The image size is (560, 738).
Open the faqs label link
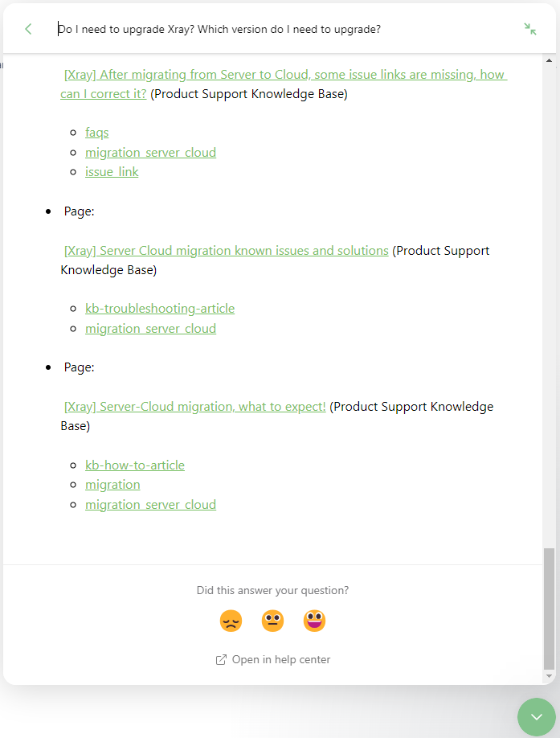97,133
